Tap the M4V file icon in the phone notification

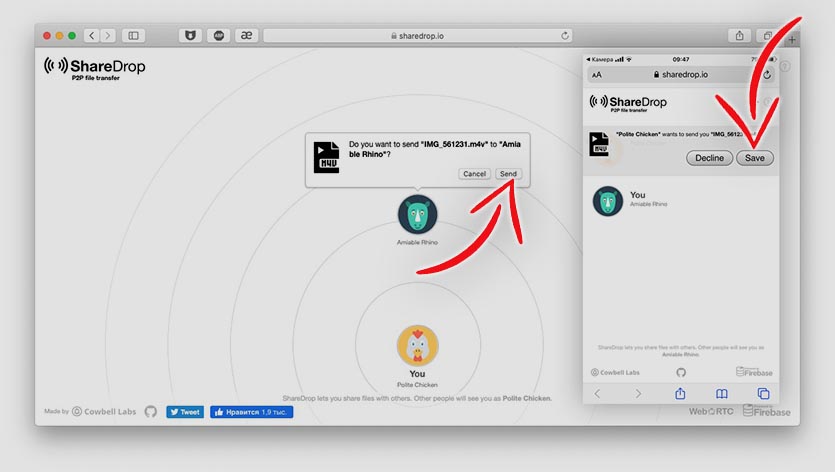[599, 144]
